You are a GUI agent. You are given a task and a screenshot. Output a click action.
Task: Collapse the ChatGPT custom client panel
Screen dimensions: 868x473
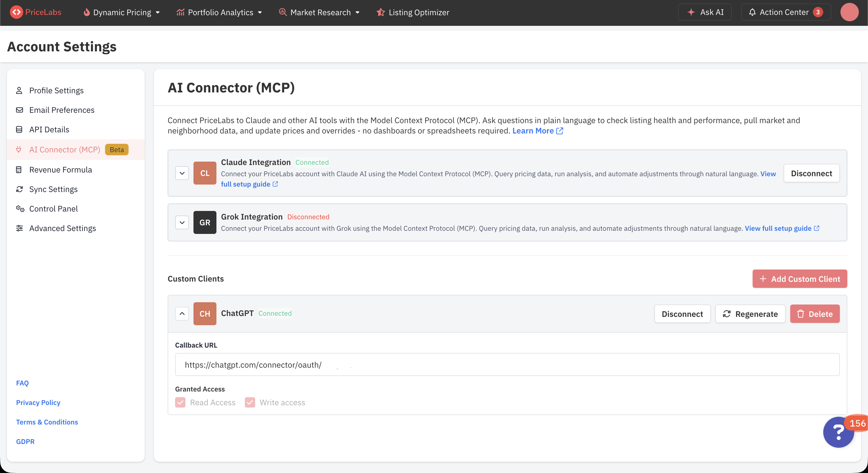pos(182,314)
